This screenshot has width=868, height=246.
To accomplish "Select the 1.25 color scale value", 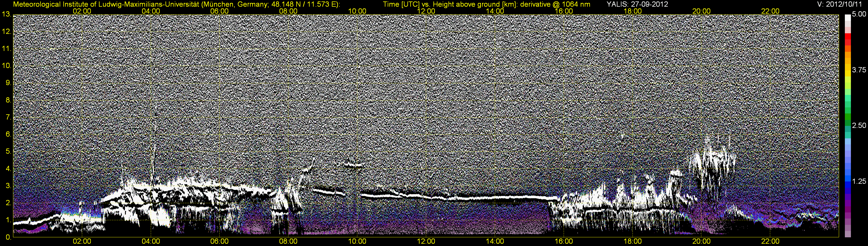I will (859, 181).
